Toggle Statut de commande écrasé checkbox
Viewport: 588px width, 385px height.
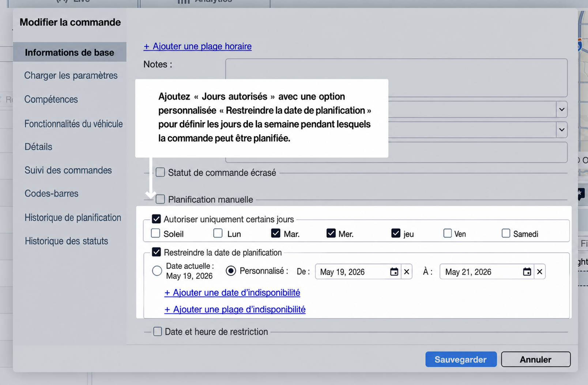[x=160, y=172]
